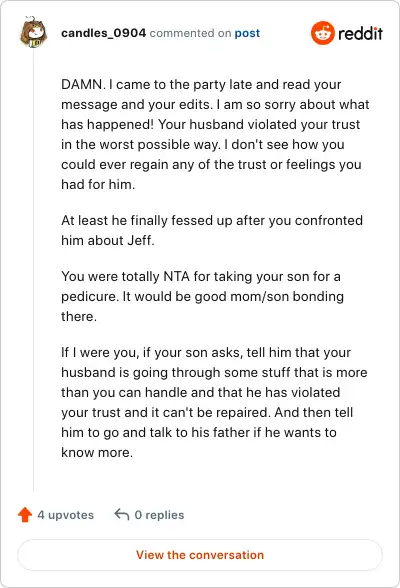Viewport: 400px width, 588px height.
Task: Click the reddit wordmark text
Action: 360,33
